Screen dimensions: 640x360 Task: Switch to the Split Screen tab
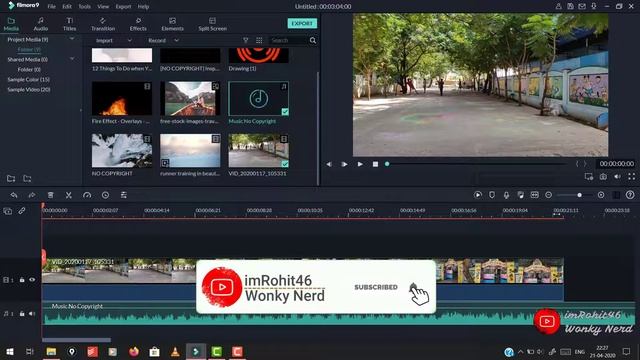coord(212,24)
